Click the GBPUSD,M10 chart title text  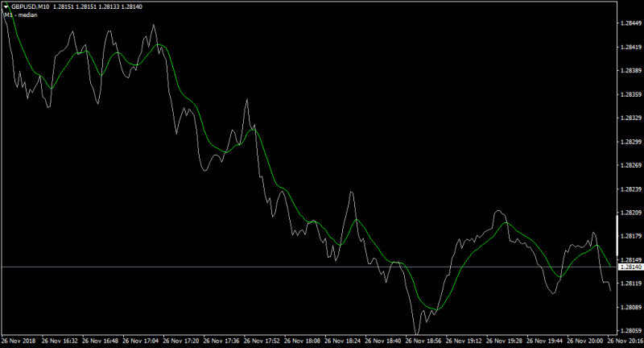pyautogui.click(x=31, y=7)
